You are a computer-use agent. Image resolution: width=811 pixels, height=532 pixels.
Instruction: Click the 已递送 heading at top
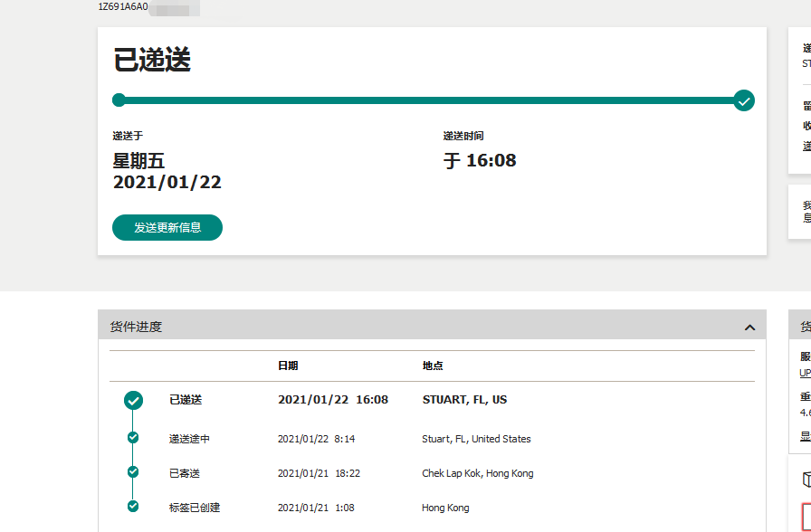152,61
